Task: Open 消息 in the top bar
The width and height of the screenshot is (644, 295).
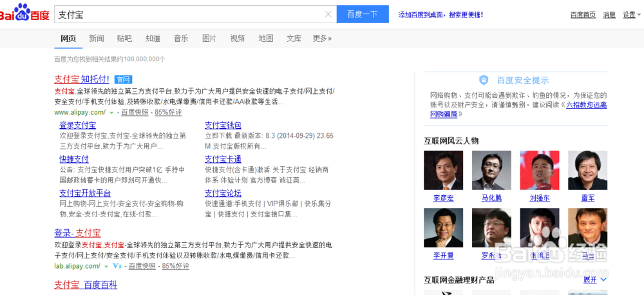Action: (x=609, y=15)
